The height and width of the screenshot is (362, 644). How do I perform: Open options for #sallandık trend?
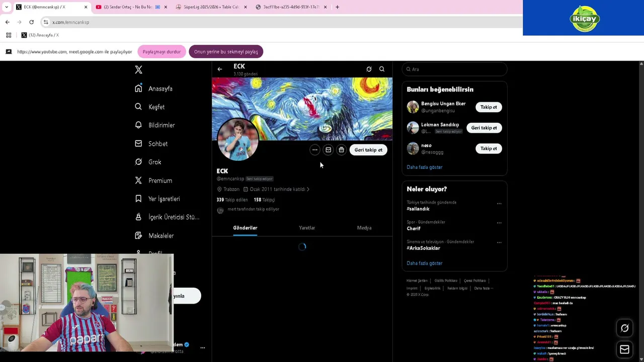coord(499,204)
